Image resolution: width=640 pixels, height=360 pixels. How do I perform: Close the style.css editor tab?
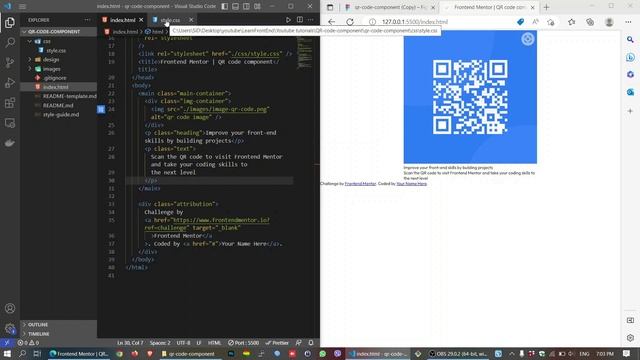click(191, 20)
